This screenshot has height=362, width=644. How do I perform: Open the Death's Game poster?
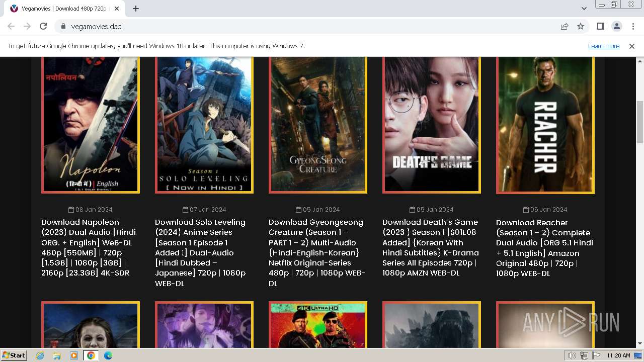432,125
